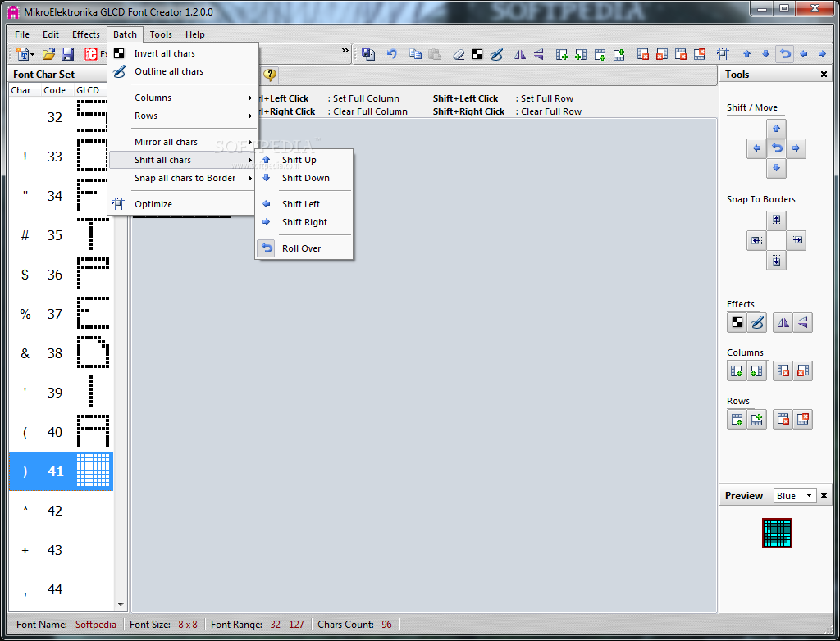Click center Roll Over button in Shift / Move
Viewport: 840px width, 641px height.
[x=776, y=148]
